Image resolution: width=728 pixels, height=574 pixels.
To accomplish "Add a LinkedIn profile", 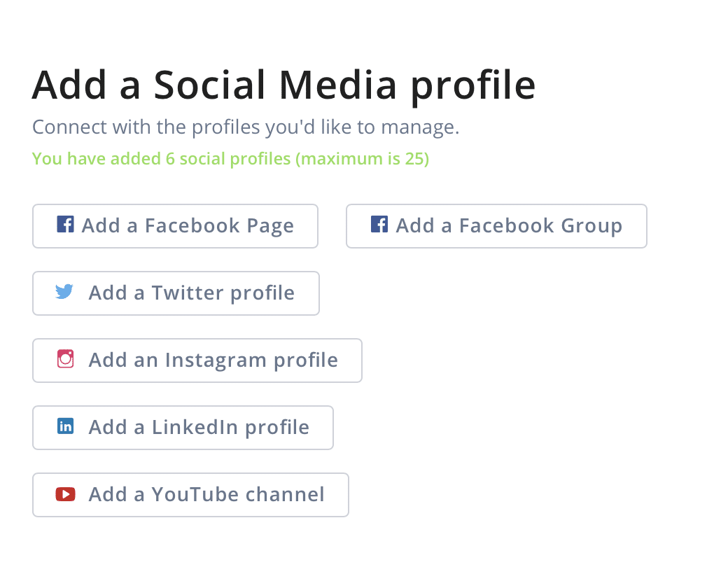I will pyautogui.click(x=183, y=428).
